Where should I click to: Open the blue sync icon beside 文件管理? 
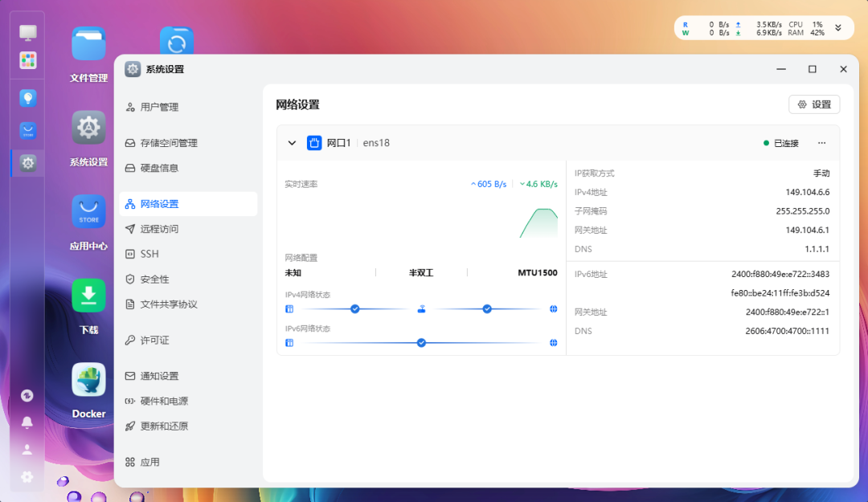pos(177,40)
